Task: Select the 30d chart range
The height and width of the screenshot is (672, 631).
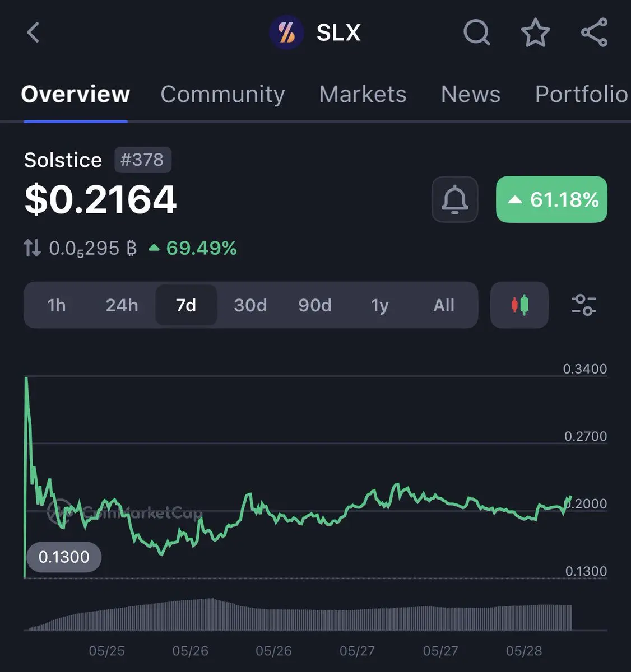Action: [x=250, y=305]
